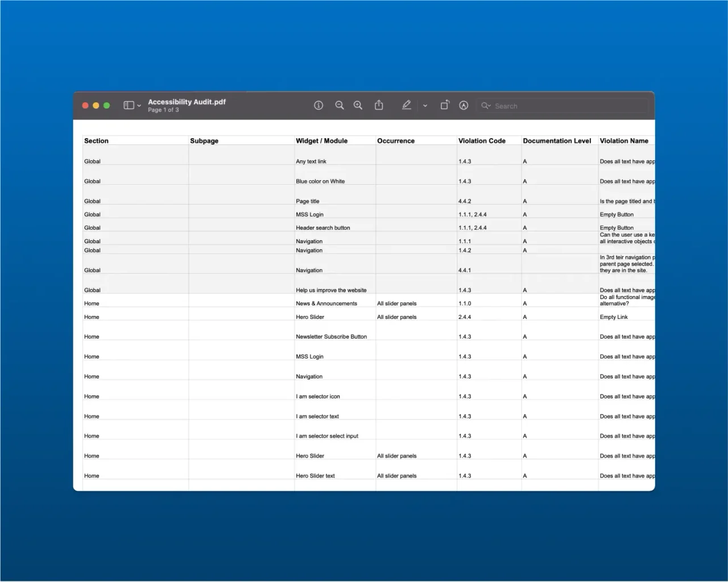Click violation code 4.4.2
This screenshot has width=728, height=582.
pyautogui.click(x=465, y=201)
